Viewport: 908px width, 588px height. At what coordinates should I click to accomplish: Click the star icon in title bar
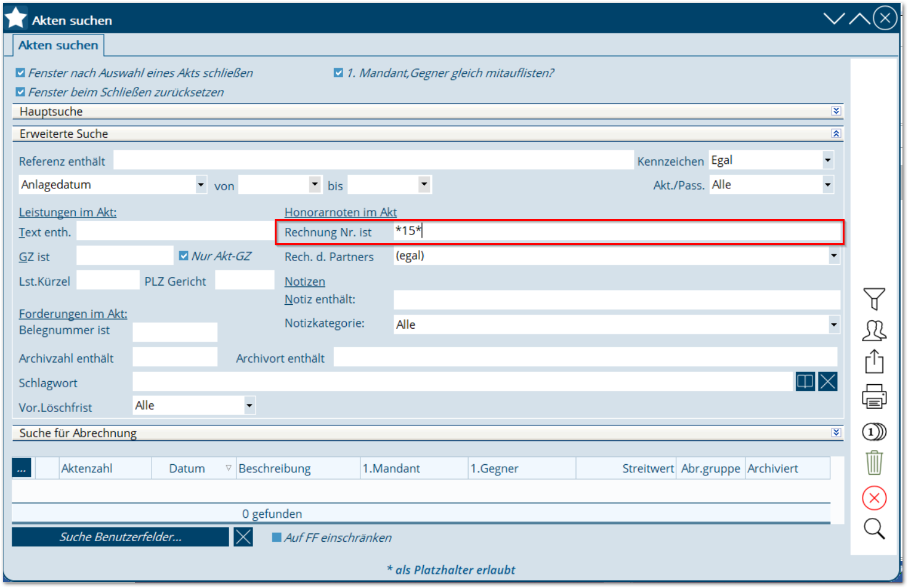[x=15, y=18]
